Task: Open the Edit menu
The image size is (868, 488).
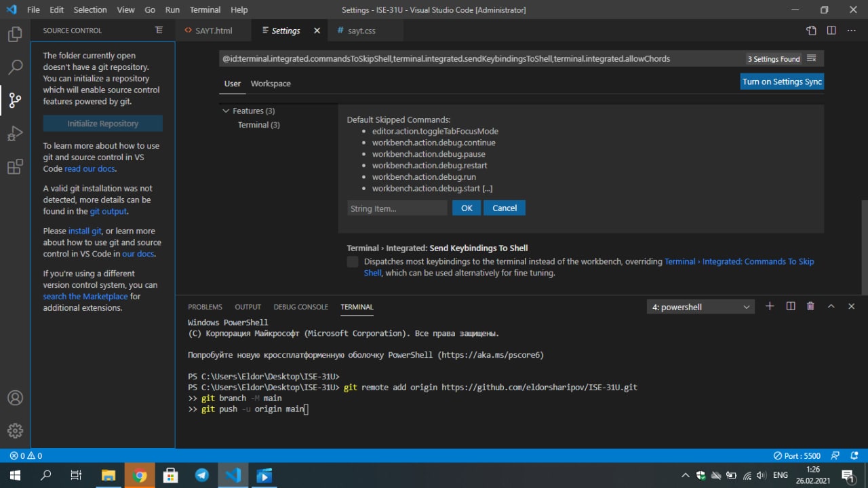Action: point(57,10)
